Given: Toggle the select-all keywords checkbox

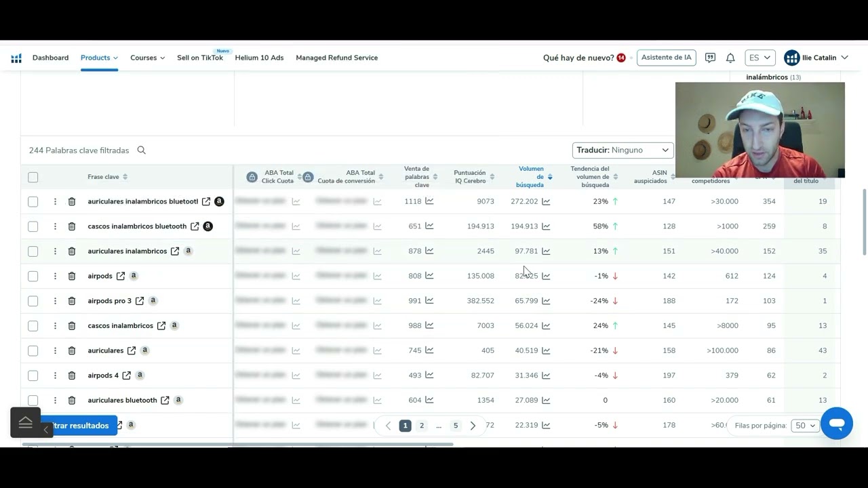Looking at the screenshot, I should tap(33, 178).
